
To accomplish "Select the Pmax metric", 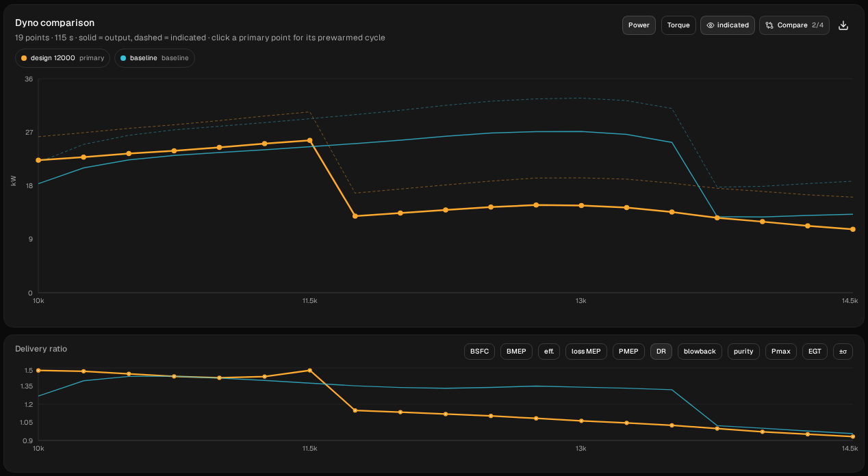I will tap(780, 352).
